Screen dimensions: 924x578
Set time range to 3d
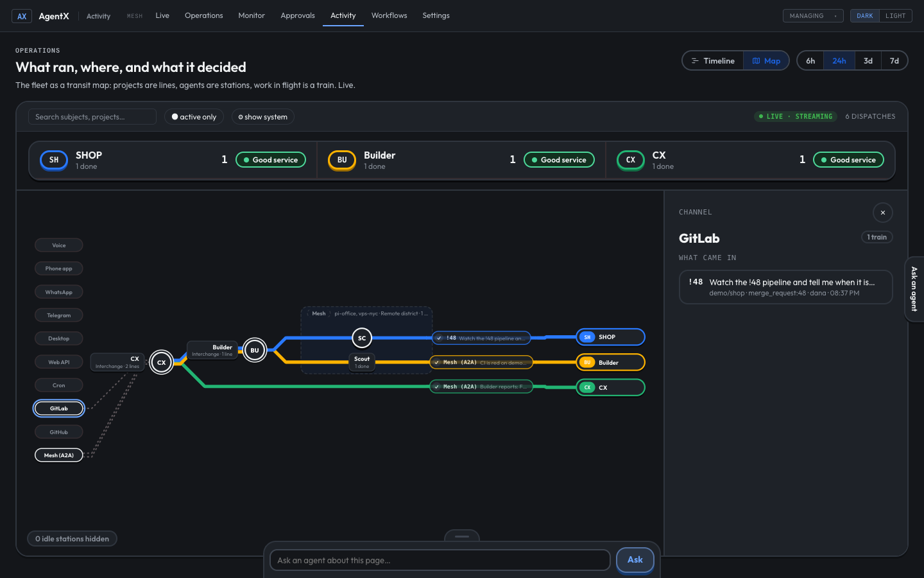click(868, 61)
